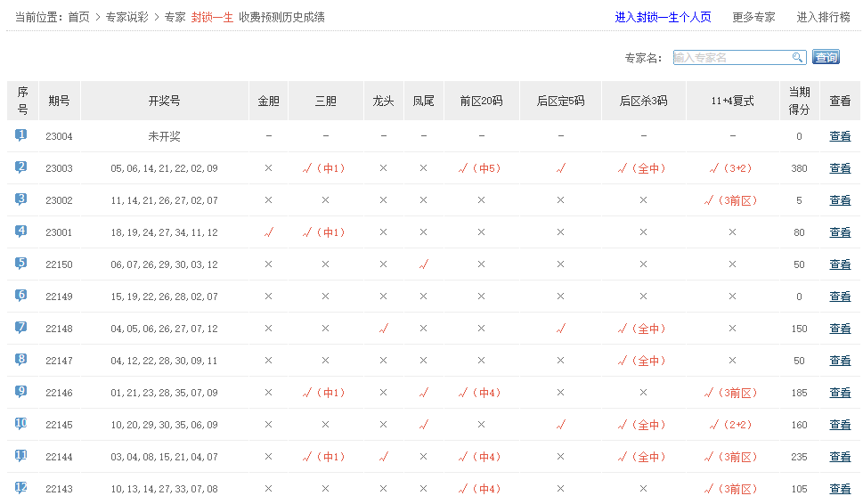The height and width of the screenshot is (504, 863).
Task: Click the rank 2 badge icon
Action: click(x=21, y=167)
